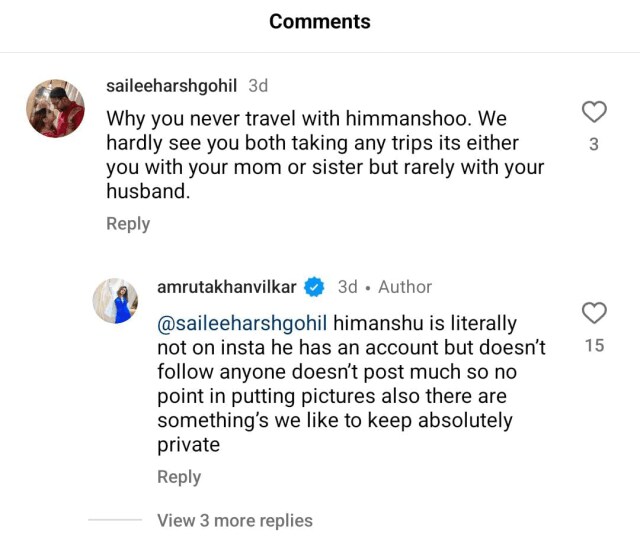The image size is (640, 552).
Task: View the 3 likes on the first comment
Action: pos(594,144)
